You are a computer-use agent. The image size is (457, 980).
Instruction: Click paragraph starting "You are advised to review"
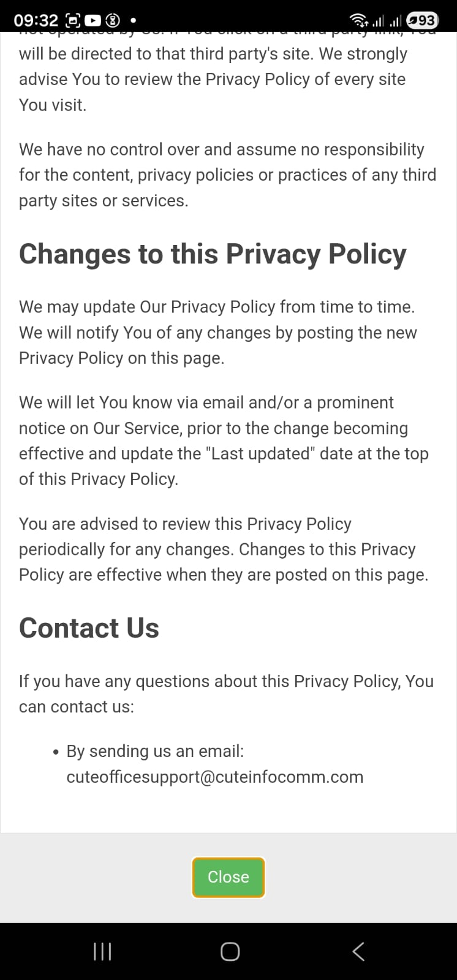click(x=223, y=549)
